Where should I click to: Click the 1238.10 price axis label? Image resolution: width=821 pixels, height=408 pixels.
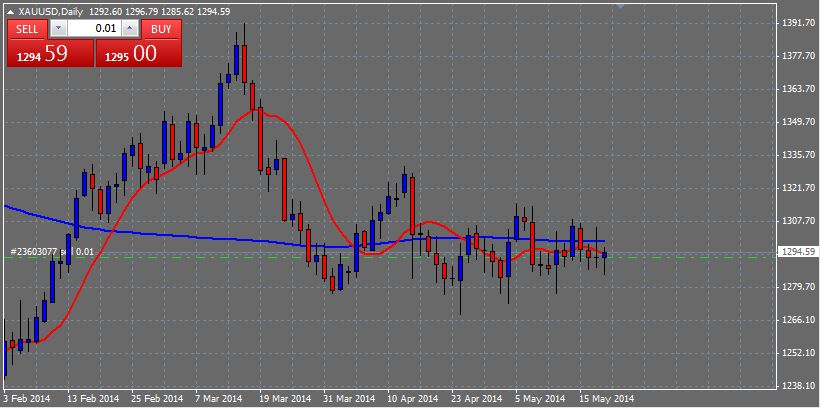798,385
